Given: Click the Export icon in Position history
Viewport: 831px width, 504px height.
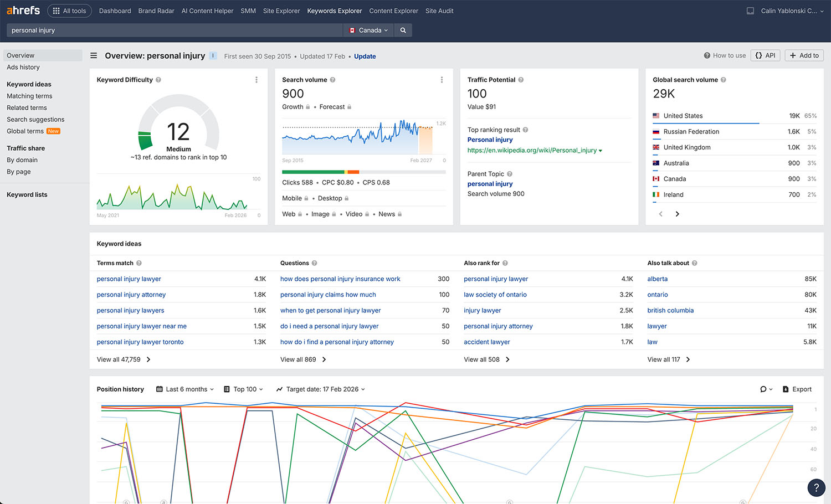Looking at the screenshot, I should coord(797,389).
